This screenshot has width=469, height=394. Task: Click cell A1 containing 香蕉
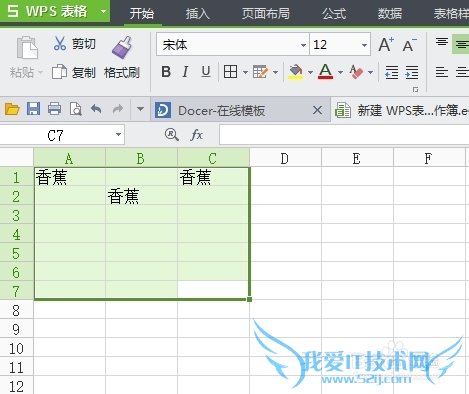pyautogui.click(x=69, y=177)
